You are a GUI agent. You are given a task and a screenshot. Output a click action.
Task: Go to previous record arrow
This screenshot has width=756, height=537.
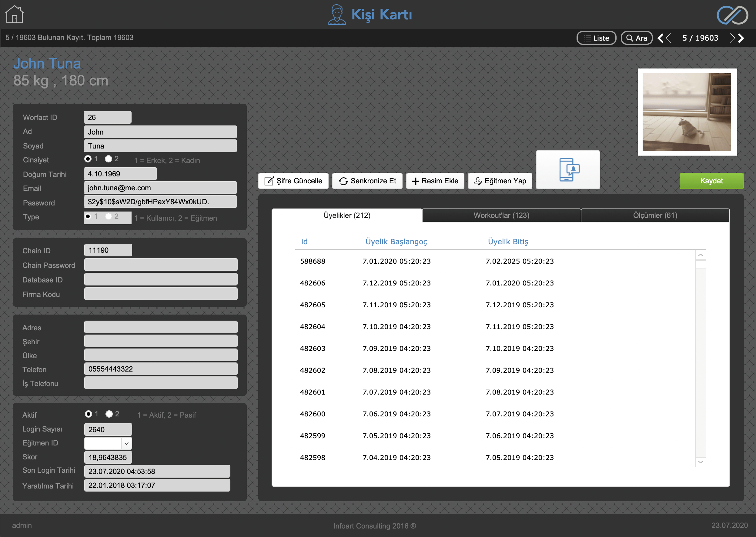pyautogui.click(x=668, y=38)
